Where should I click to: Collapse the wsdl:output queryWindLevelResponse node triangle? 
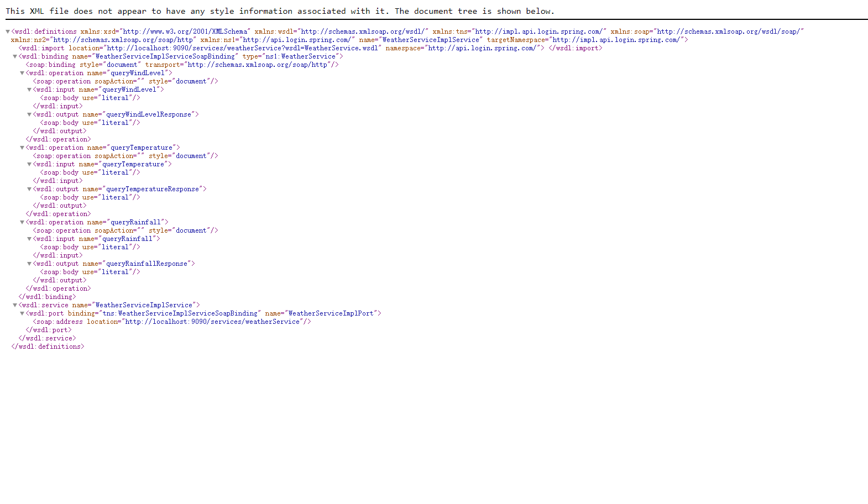pyautogui.click(x=29, y=114)
